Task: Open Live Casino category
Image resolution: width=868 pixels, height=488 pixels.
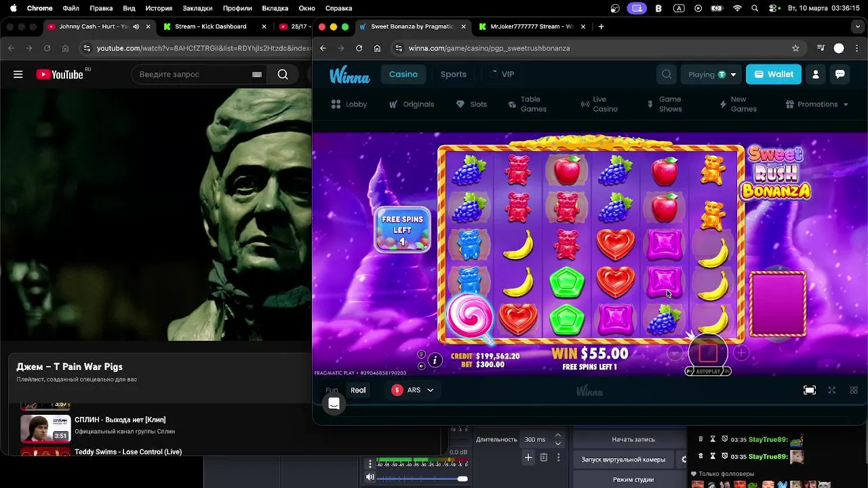Action: click(x=599, y=104)
